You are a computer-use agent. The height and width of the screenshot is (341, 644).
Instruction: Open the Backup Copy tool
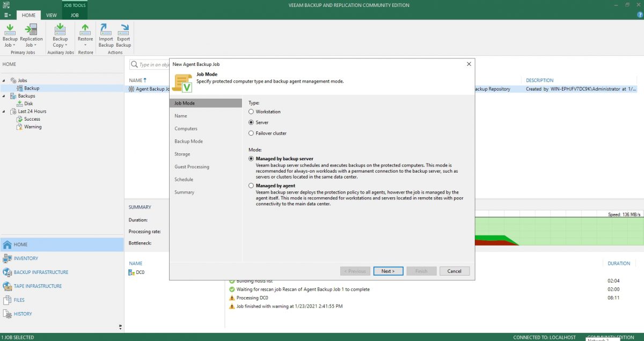pos(60,36)
